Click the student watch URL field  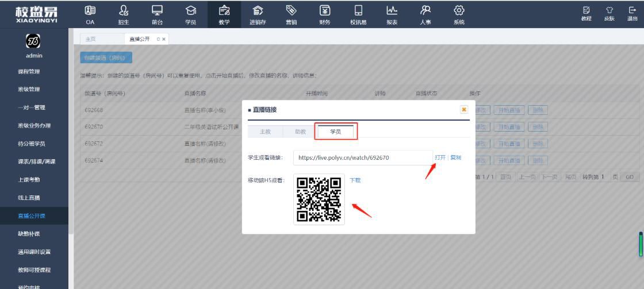coord(363,157)
